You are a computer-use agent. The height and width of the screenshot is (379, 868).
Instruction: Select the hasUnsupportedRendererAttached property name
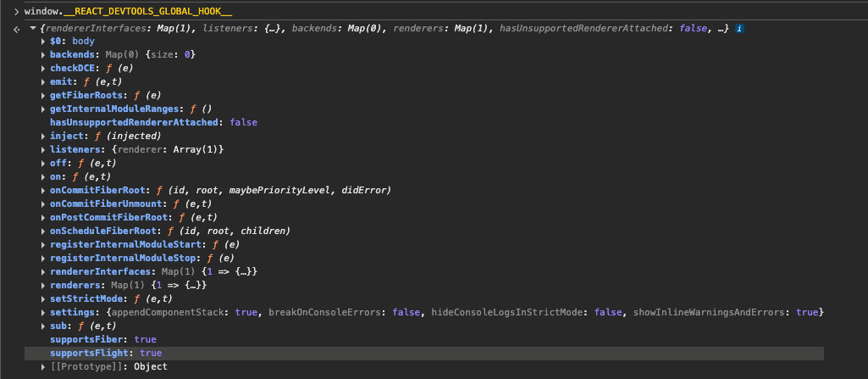point(134,122)
